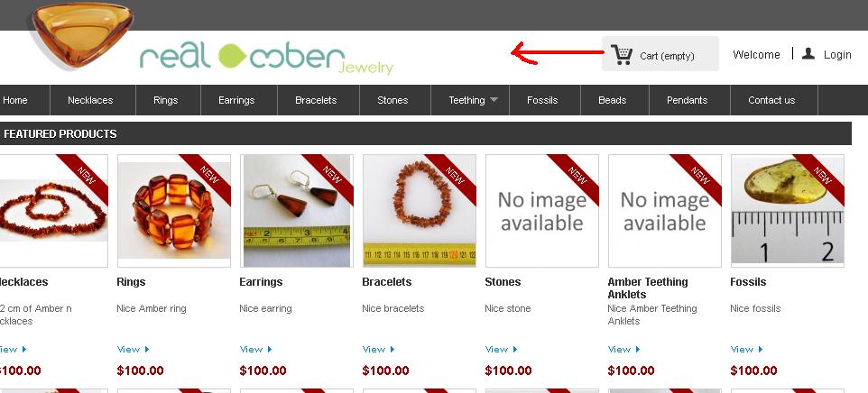Select Contact us in navigation
The height and width of the screenshot is (393, 868).
point(771,100)
